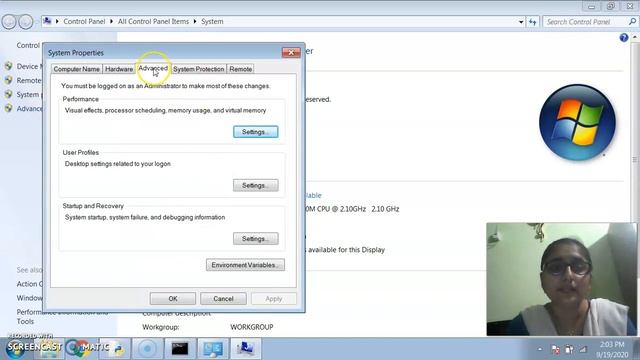Select All Control Panel Items breadcrumb
This screenshot has height=360, width=640.
pyautogui.click(x=153, y=21)
